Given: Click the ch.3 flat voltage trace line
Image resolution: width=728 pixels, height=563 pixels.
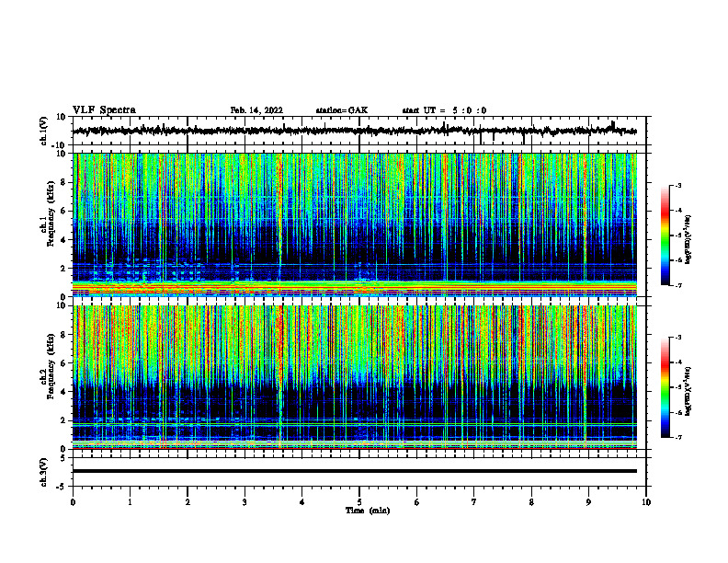Looking at the screenshot, I should [x=355, y=471].
